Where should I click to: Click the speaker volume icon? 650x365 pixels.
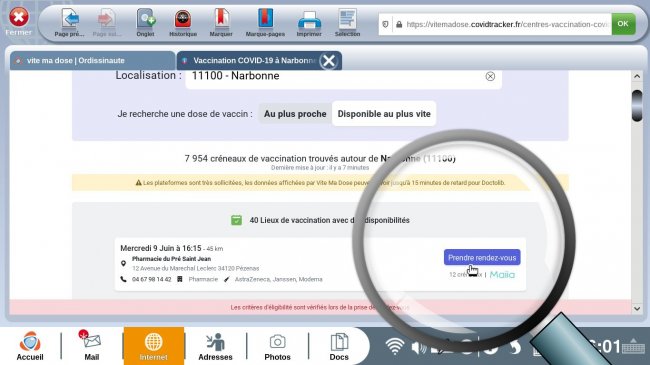[419, 347]
